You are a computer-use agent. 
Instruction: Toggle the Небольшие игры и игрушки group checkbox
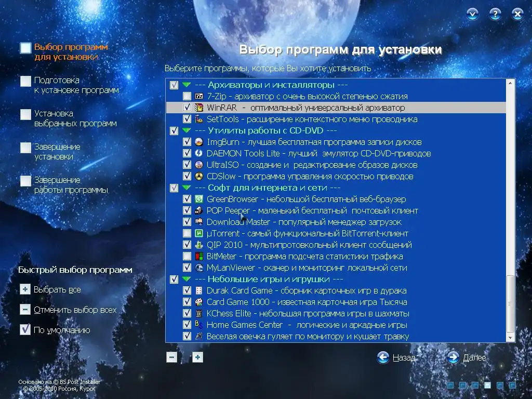pos(174,279)
